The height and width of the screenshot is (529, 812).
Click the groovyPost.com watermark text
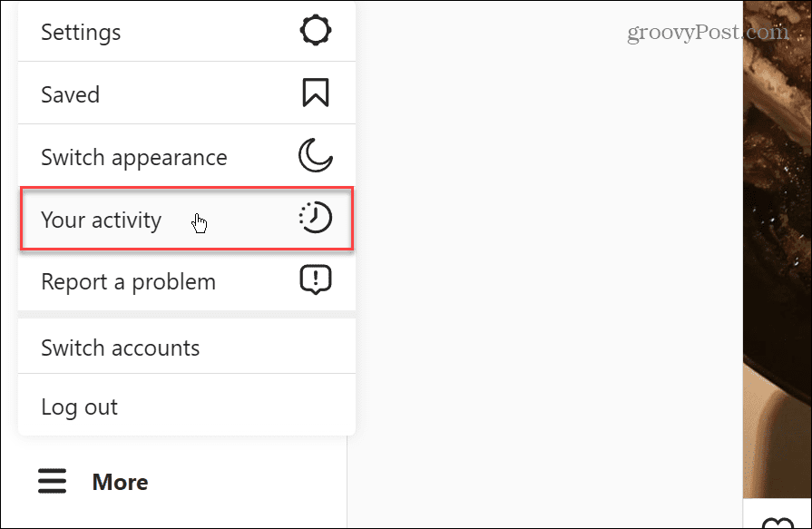(x=708, y=33)
